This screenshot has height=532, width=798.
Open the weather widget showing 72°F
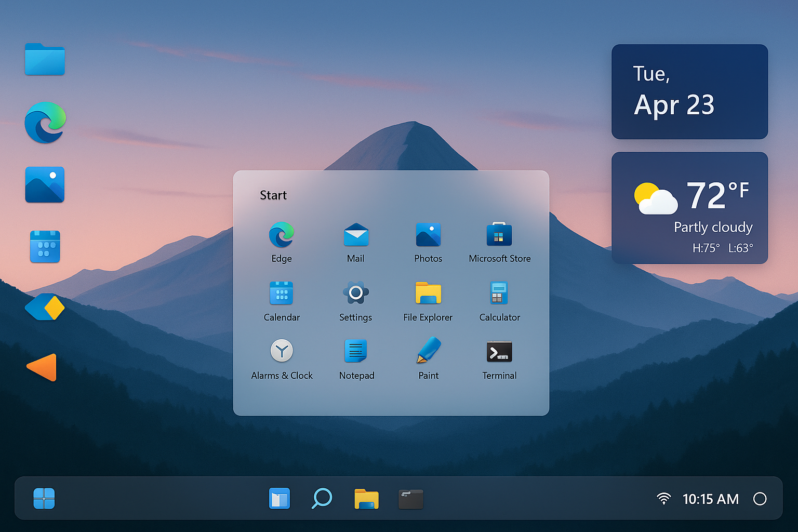click(689, 208)
